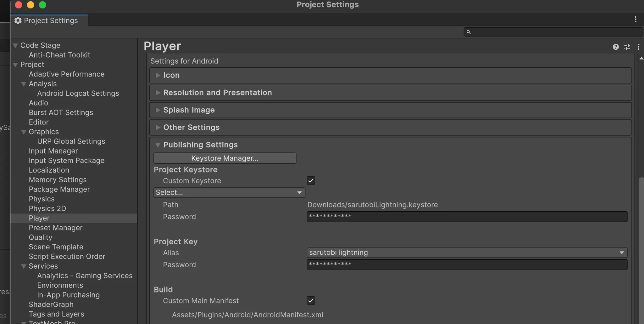Expand the Icon section

[x=390, y=75]
